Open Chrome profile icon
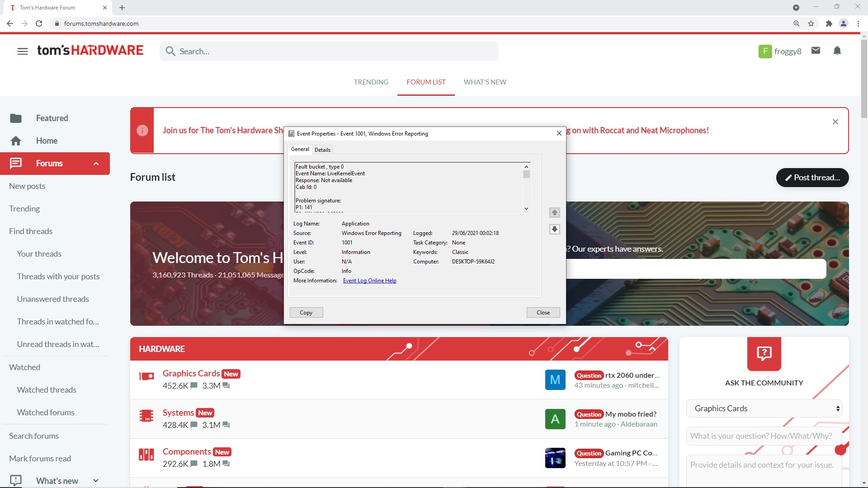 [x=844, y=23]
